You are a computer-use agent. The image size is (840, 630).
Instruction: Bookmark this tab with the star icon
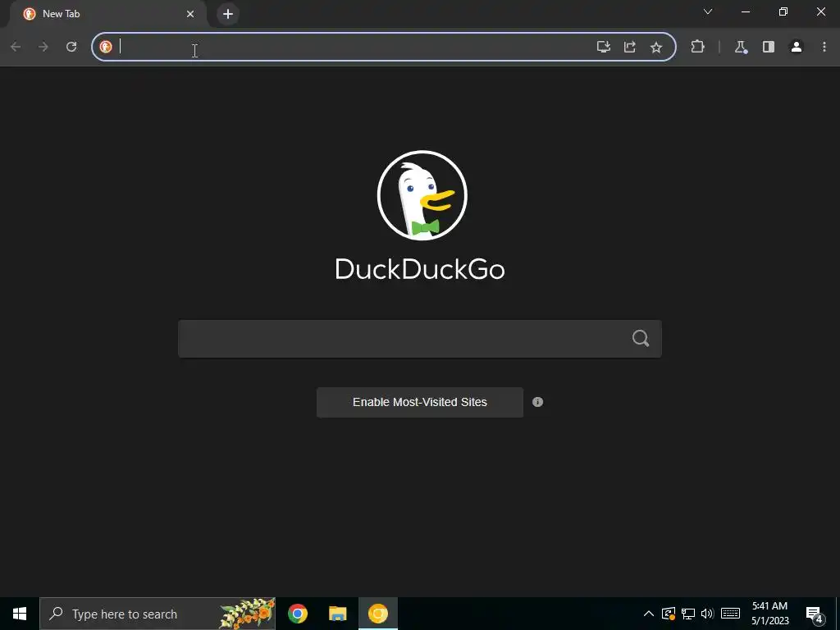point(656,47)
